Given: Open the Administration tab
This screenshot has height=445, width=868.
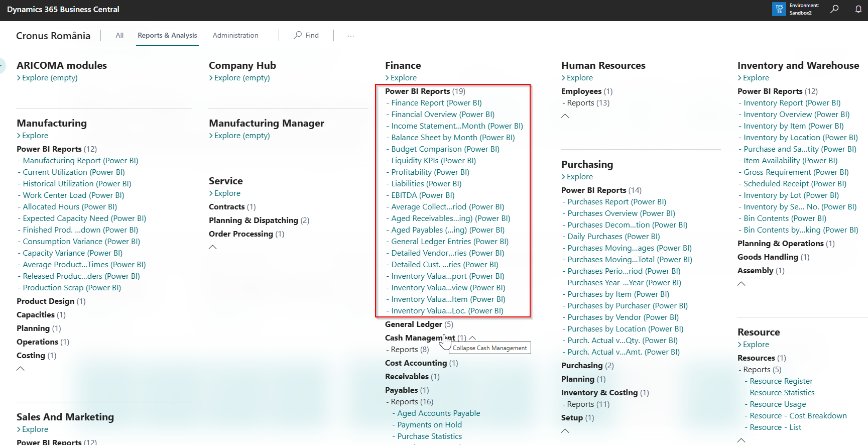Looking at the screenshot, I should pyautogui.click(x=235, y=35).
